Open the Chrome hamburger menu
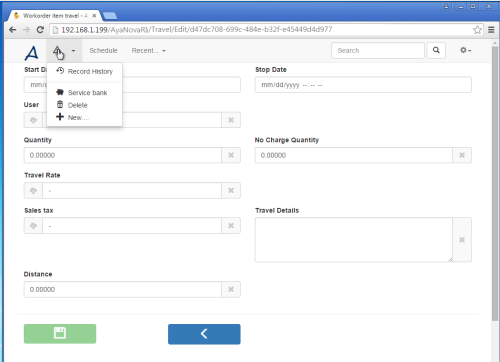The width and height of the screenshot is (500, 362). coord(491,30)
